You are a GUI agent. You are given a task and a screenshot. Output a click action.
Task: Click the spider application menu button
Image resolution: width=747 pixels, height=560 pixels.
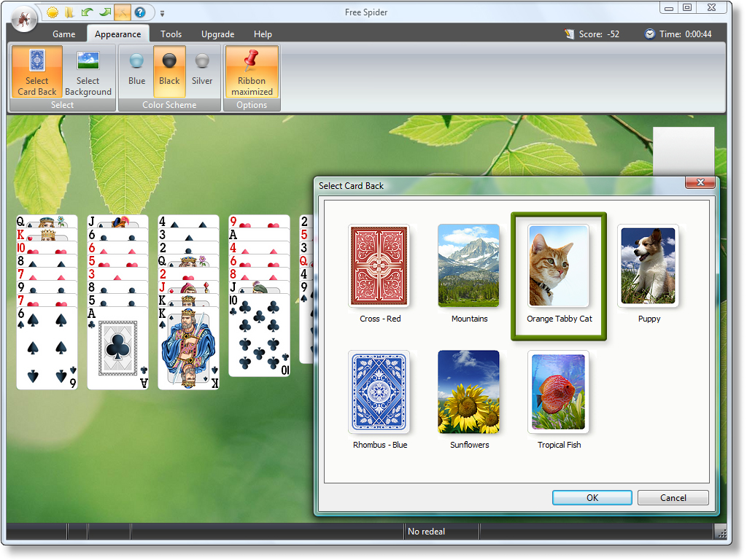pyautogui.click(x=24, y=18)
